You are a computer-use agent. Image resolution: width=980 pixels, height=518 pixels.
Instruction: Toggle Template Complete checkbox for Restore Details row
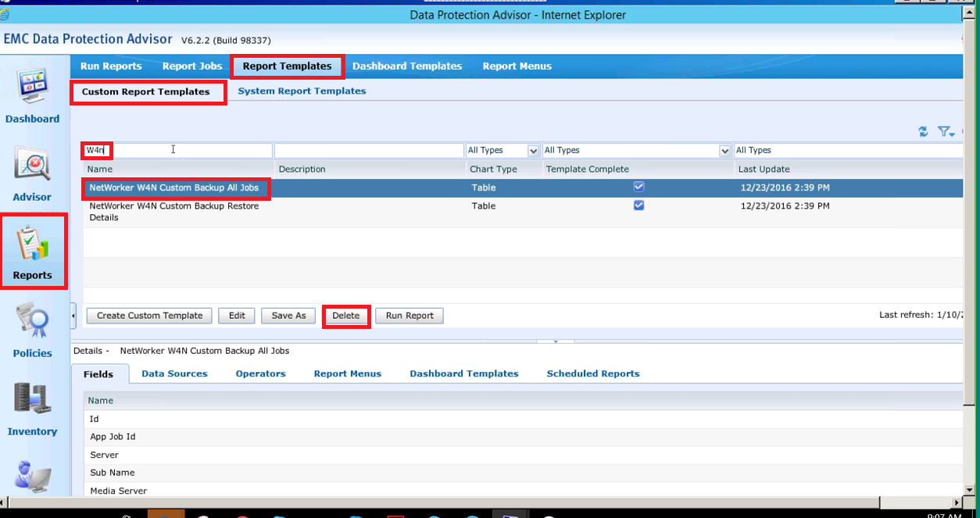click(x=638, y=205)
